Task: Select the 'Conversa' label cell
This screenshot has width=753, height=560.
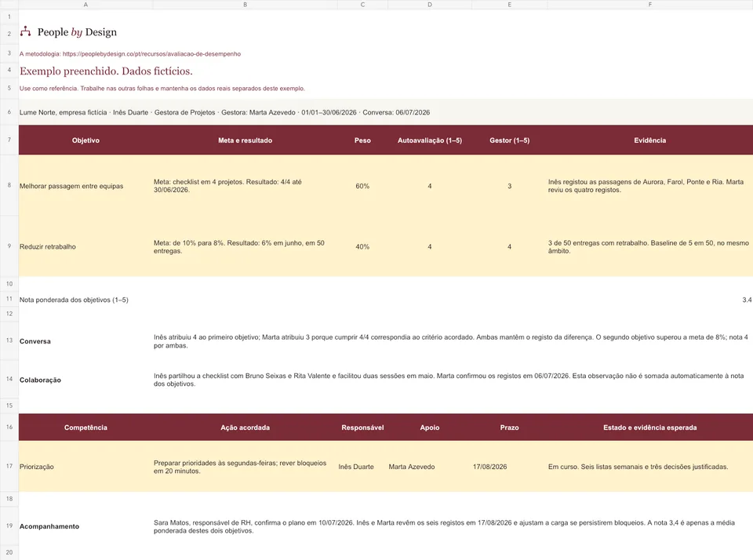Action: click(x=85, y=341)
